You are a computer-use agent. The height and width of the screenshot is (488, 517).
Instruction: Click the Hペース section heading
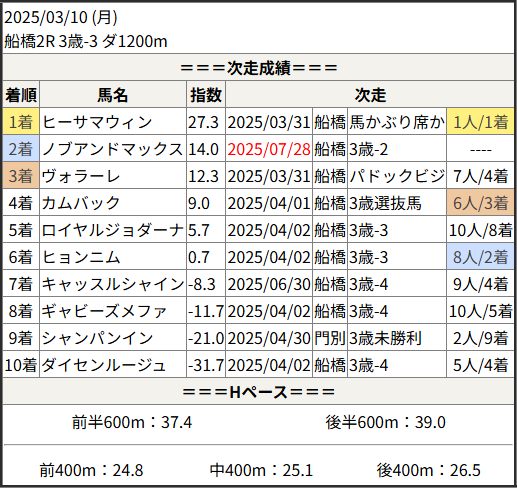259,392
